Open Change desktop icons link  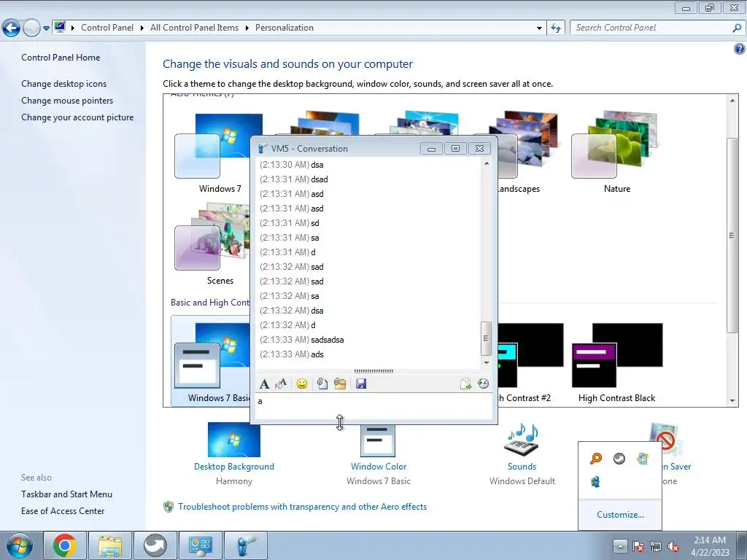point(64,84)
